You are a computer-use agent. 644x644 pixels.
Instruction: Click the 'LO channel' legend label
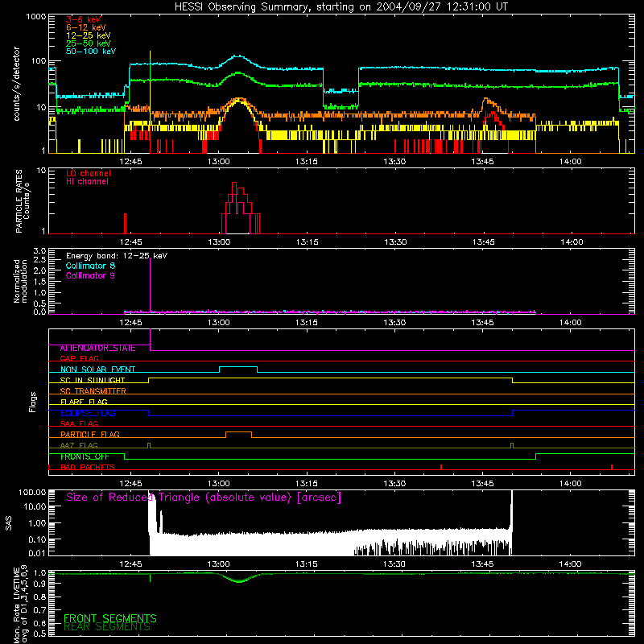click(x=89, y=173)
